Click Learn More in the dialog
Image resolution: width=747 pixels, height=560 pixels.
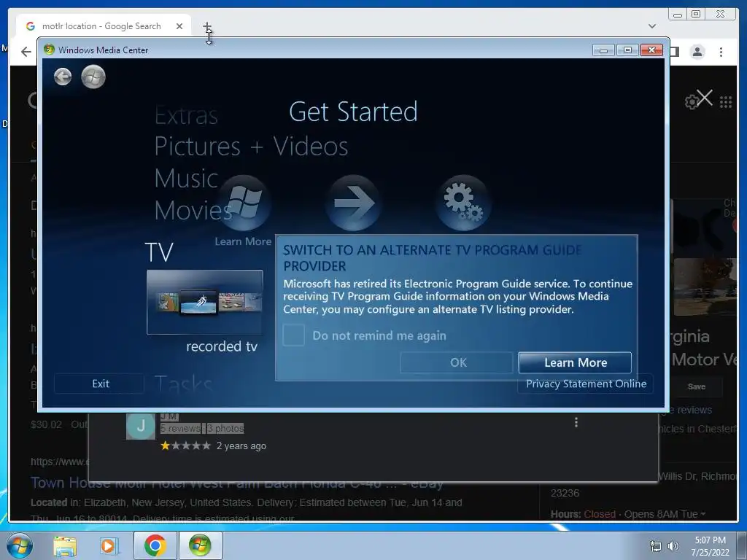point(575,363)
